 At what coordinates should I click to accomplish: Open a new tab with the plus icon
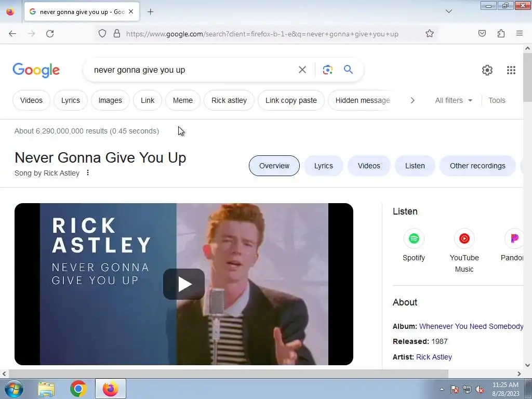pyautogui.click(x=150, y=12)
